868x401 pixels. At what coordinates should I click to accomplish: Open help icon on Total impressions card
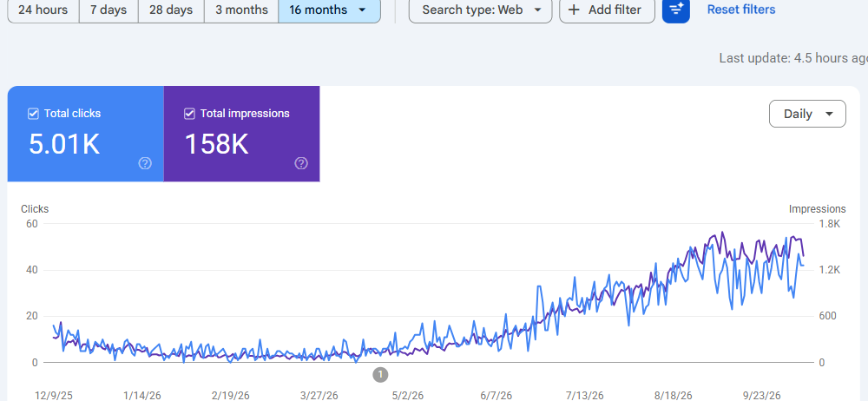pos(301,163)
